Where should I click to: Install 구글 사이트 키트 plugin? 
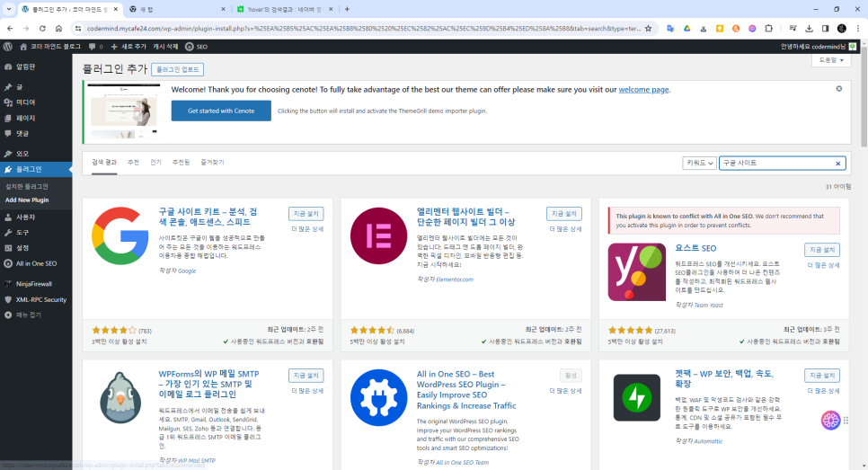pos(306,214)
